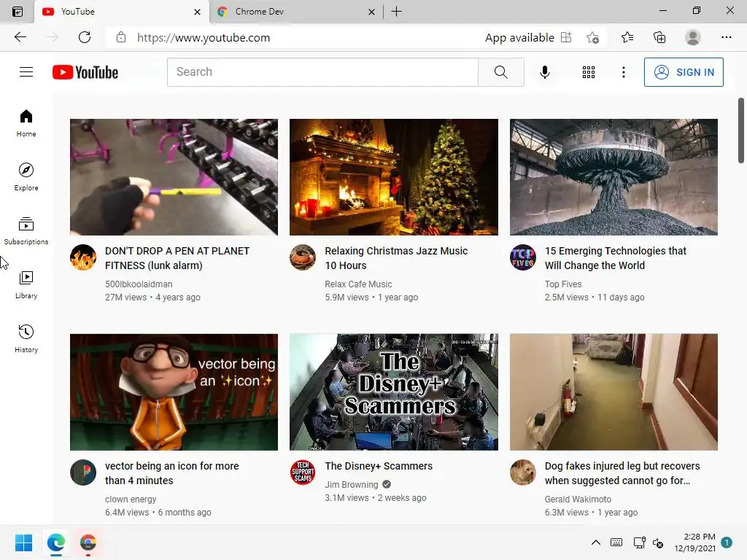This screenshot has width=747, height=560.
Task: Open Top Fives channel avatar
Action: pos(523,257)
